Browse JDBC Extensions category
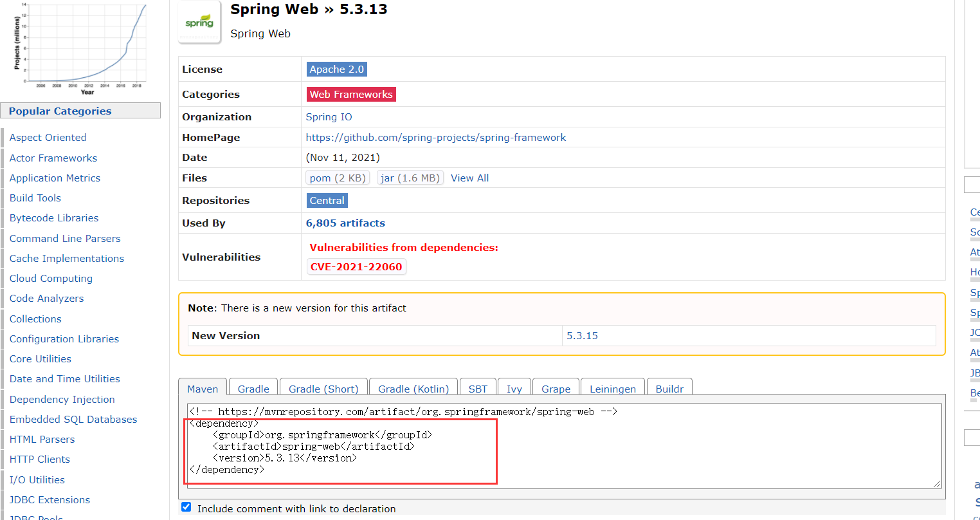The width and height of the screenshot is (980, 520). coord(50,500)
